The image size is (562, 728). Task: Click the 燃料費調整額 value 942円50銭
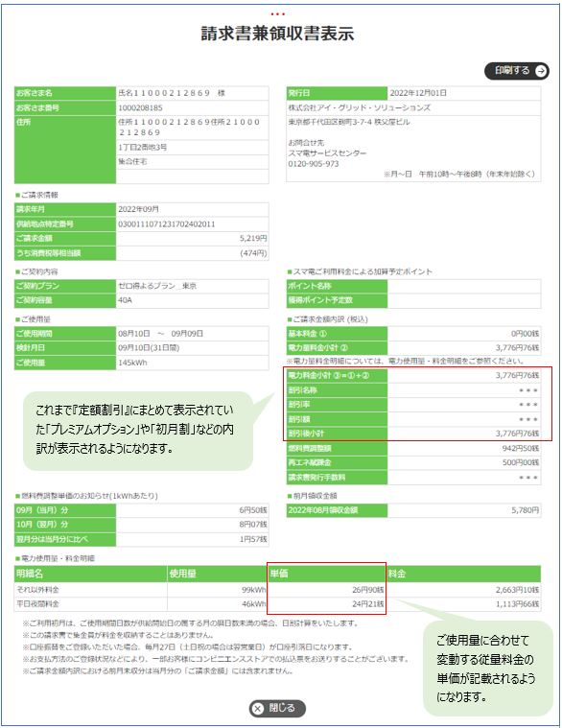(x=520, y=448)
